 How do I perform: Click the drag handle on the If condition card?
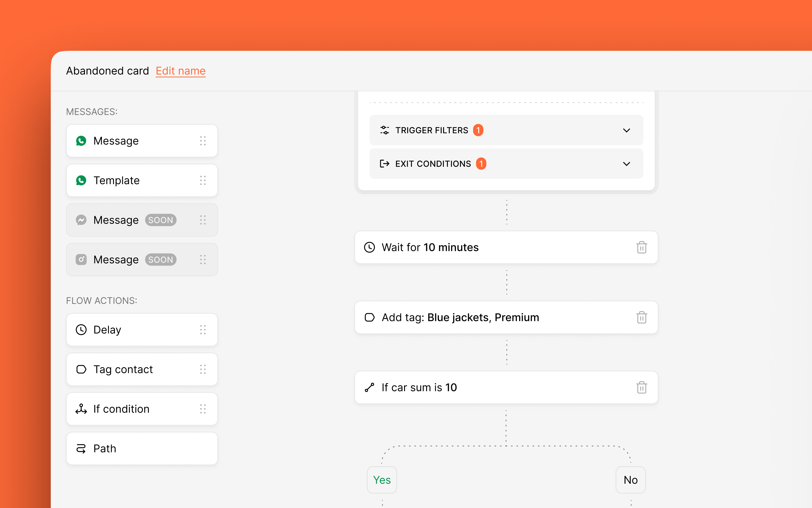pos(203,409)
